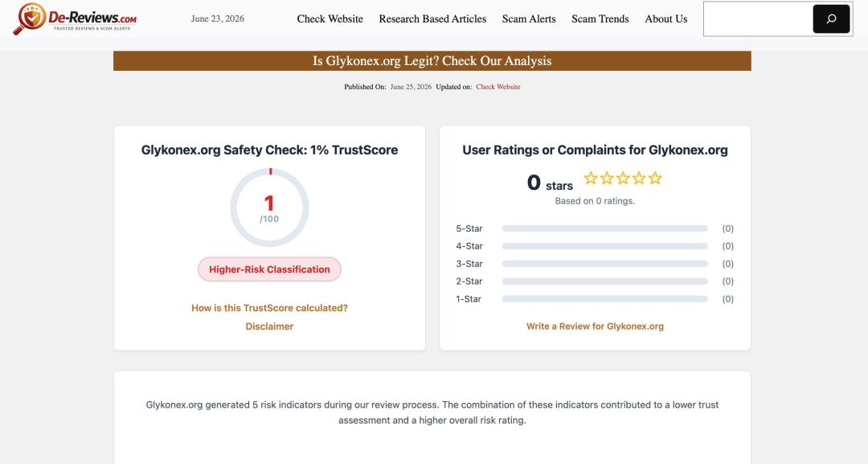Viewport: 868px width, 464px height.
Task: Click the De-Reviews.com logo
Action: 75,18
